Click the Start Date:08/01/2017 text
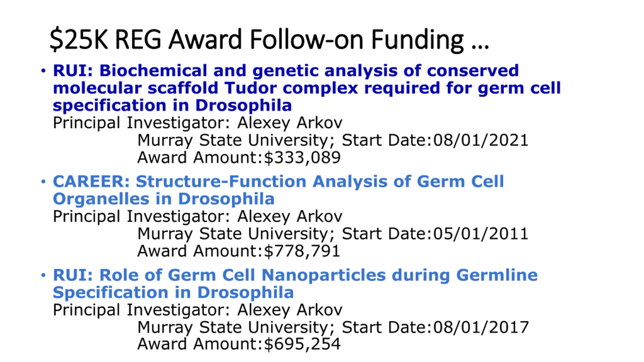The width and height of the screenshot is (644, 362). (x=435, y=327)
